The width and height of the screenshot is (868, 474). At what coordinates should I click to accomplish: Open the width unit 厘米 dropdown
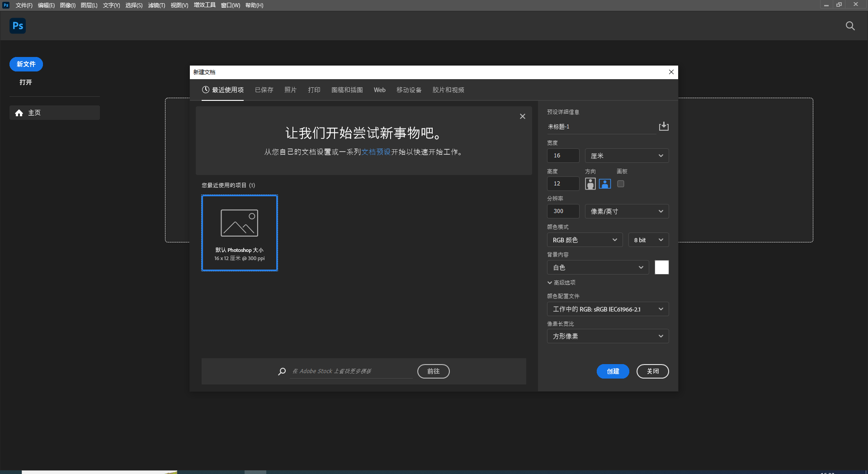point(627,156)
